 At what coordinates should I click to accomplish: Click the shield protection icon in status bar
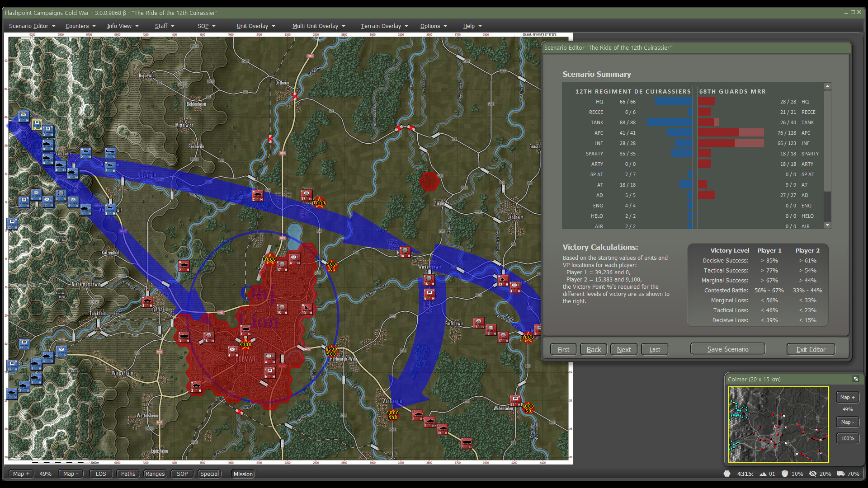785,474
